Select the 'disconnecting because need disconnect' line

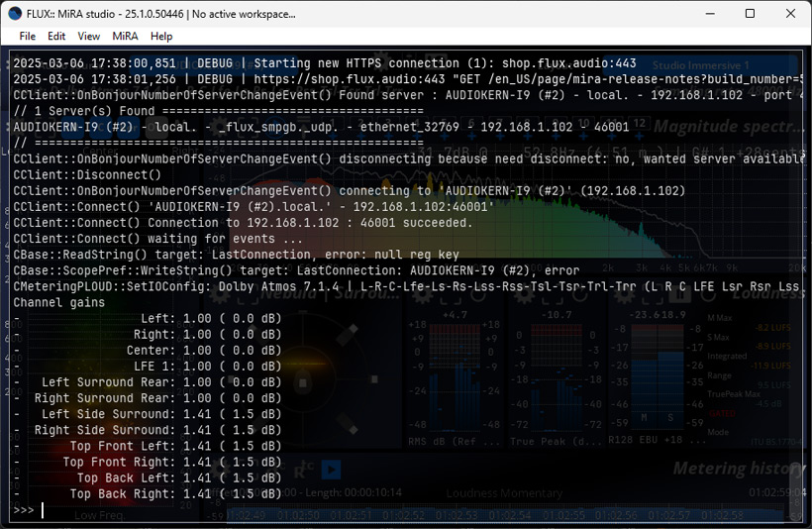408,159
